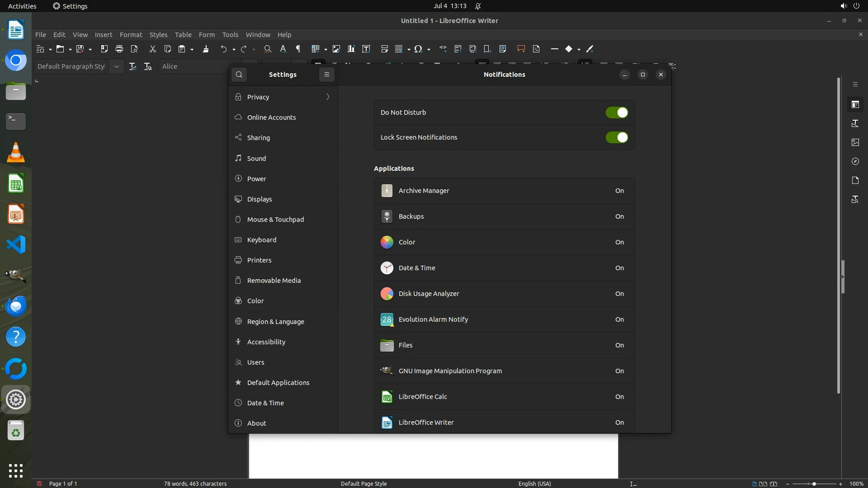Click Insert Special Character omega icon
The width and height of the screenshot is (868, 488).
coord(418,49)
